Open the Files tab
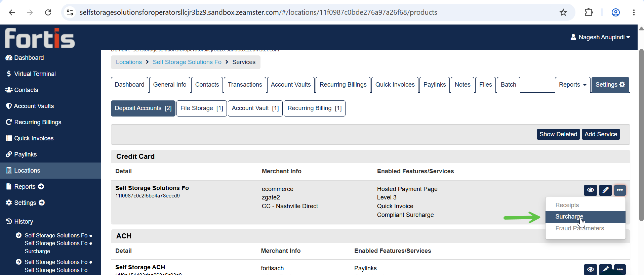 pyautogui.click(x=486, y=85)
